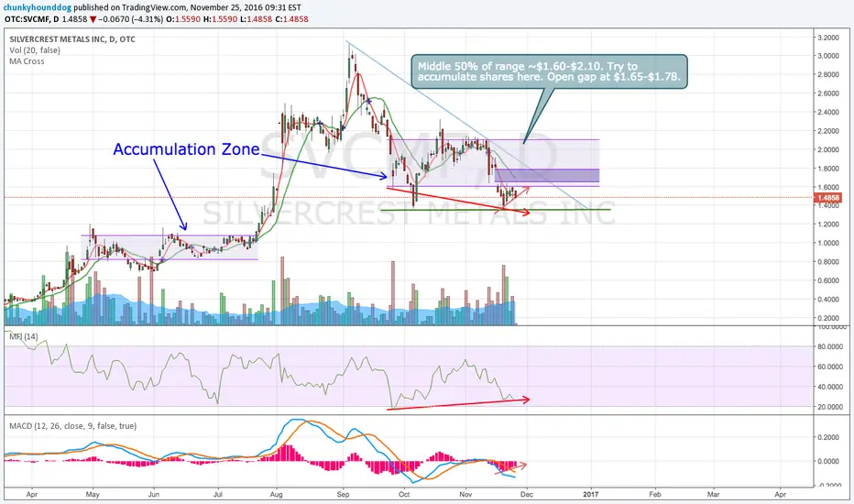854x504 pixels.
Task: Click the Nov label on time axis
Action: 465,495
